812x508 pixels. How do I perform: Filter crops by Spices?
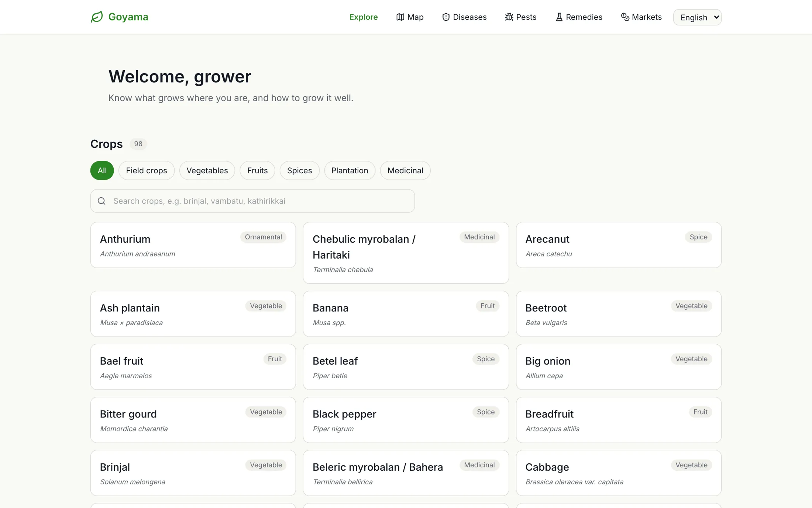(x=299, y=170)
